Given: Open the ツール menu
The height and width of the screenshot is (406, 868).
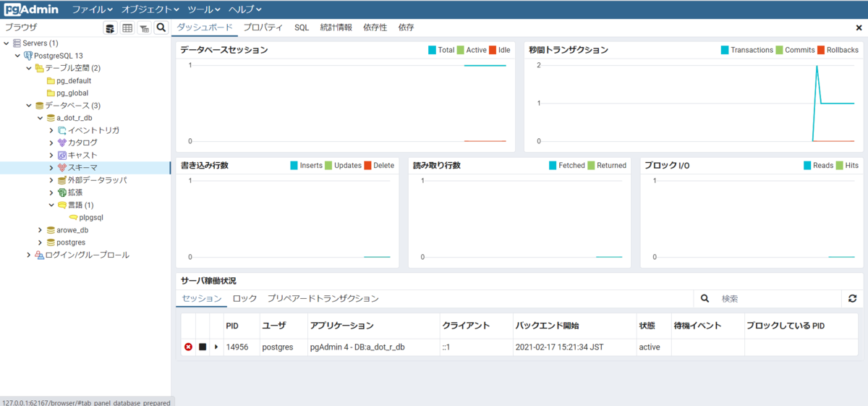Looking at the screenshot, I should click(204, 9).
